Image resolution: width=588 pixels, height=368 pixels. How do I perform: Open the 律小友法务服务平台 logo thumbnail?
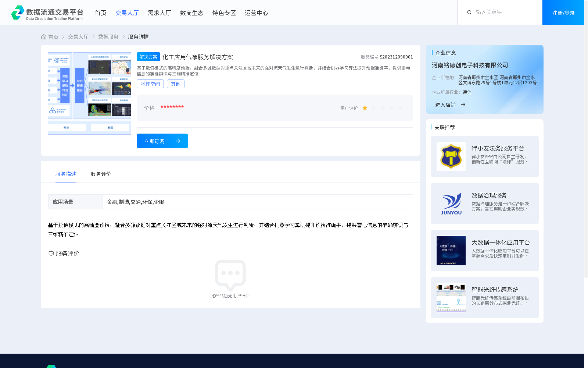point(451,156)
